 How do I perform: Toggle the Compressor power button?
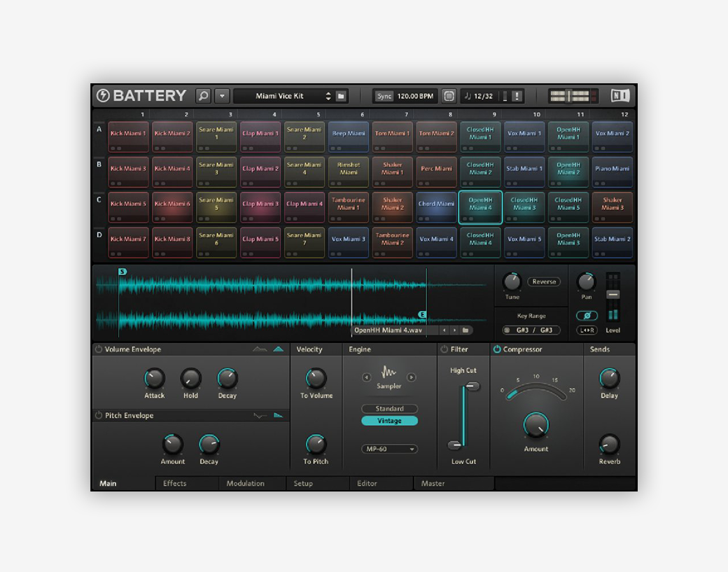tap(497, 349)
